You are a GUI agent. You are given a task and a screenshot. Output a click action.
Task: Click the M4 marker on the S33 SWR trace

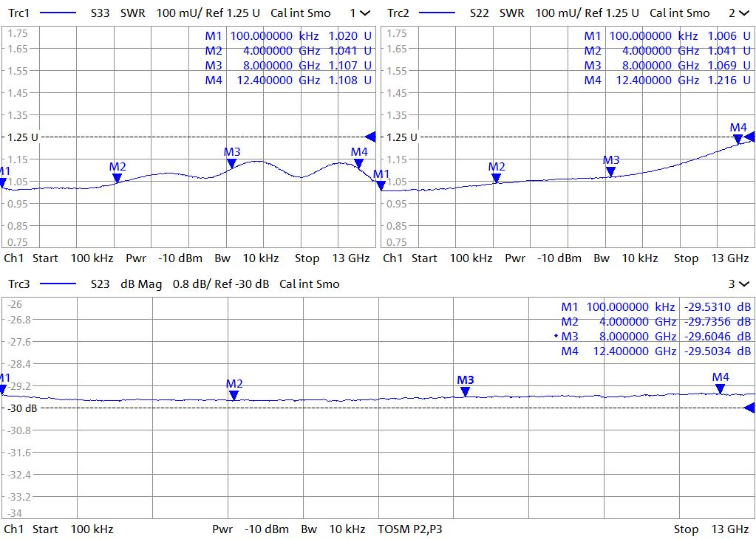(x=358, y=163)
